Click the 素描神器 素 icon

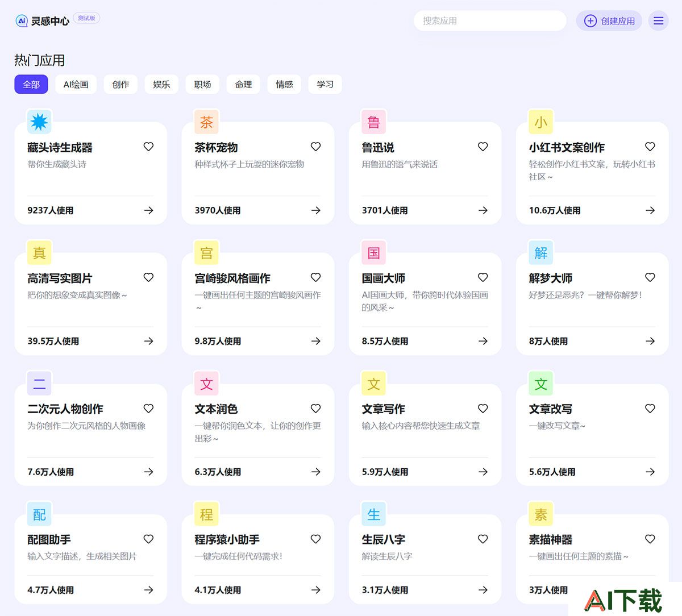click(540, 514)
